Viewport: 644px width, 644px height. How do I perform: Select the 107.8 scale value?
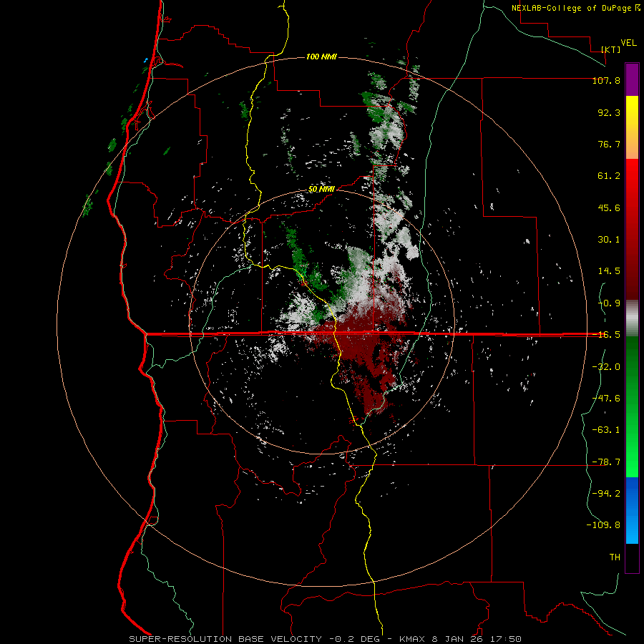(606, 80)
